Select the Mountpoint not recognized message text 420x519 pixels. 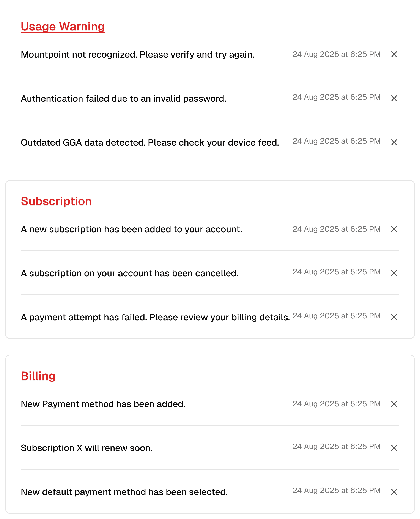pos(138,55)
